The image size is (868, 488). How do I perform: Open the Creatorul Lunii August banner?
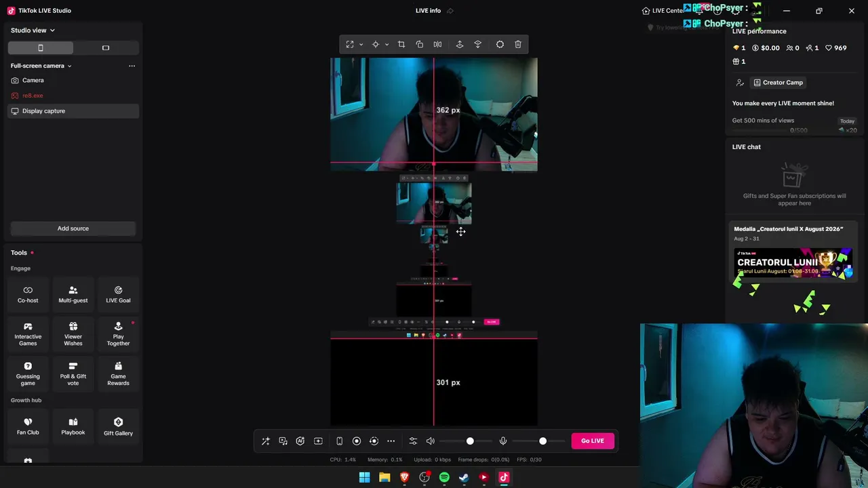point(793,263)
